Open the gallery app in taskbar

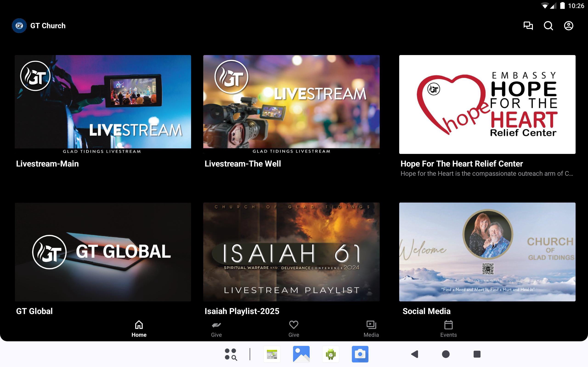point(301,354)
